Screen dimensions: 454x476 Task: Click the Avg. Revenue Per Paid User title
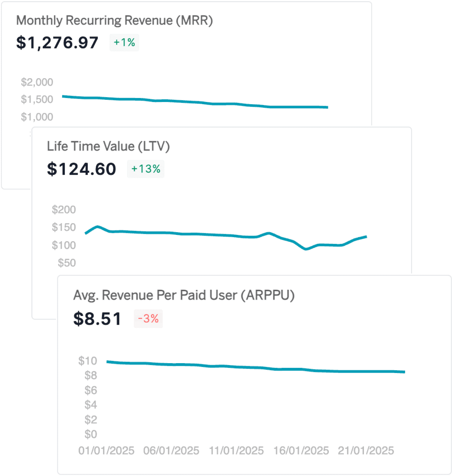[x=184, y=295]
